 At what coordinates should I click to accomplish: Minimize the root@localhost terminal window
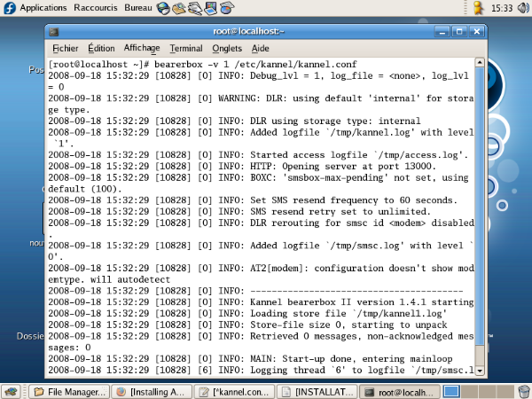[x=442, y=32]
